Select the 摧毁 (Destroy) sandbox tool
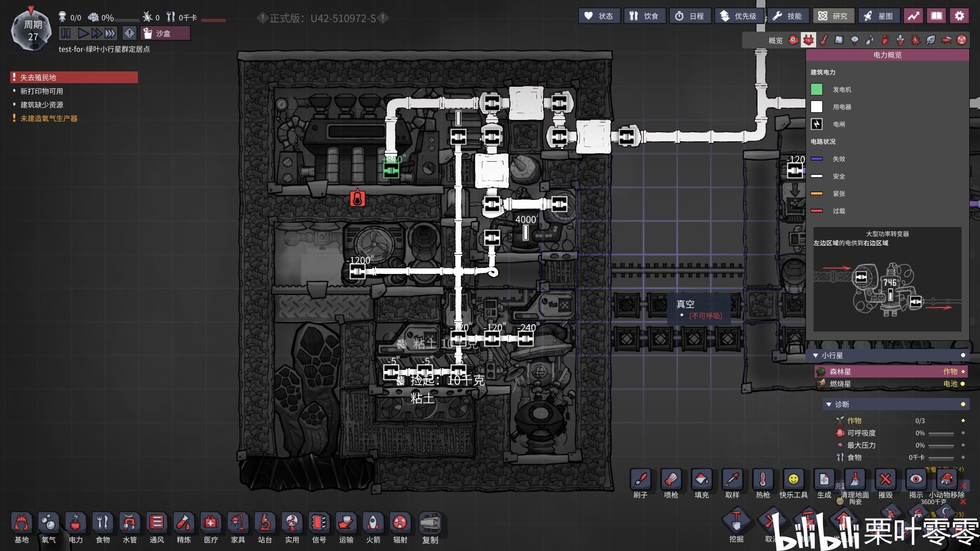Viewport: 980px width, 551px height. (x=886, y=484)
